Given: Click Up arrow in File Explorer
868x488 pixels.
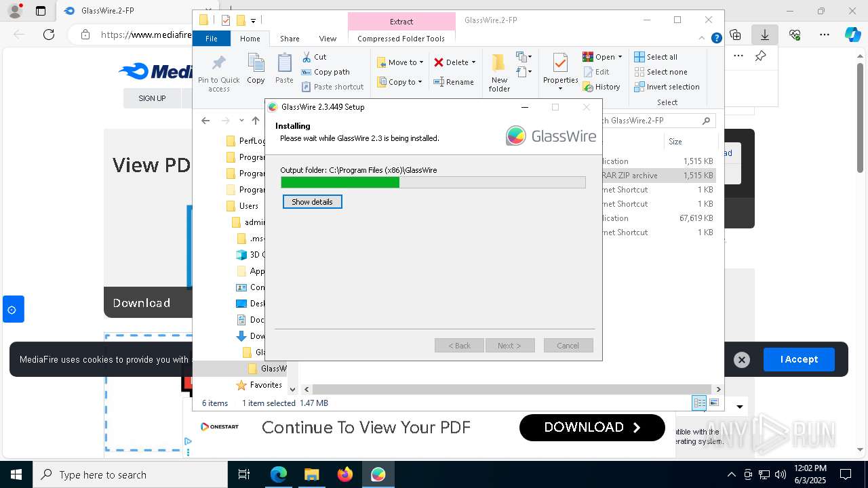Looking at the screenshot, I should (256, 121).
